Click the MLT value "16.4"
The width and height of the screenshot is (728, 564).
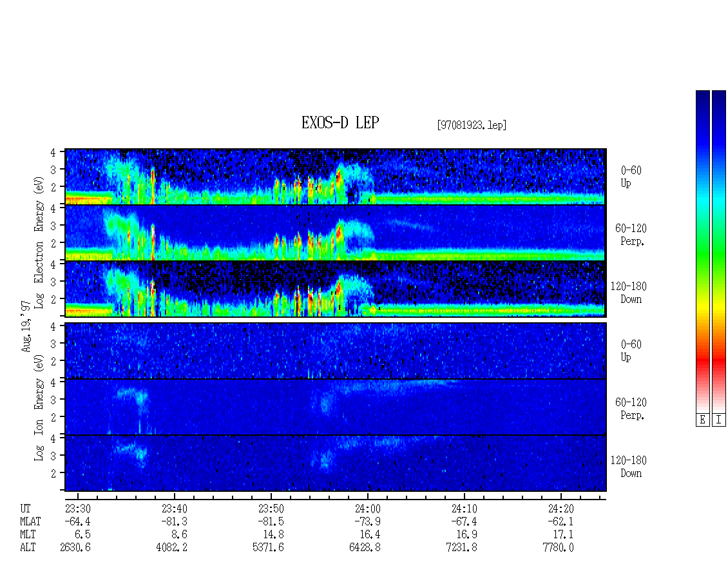370,535
